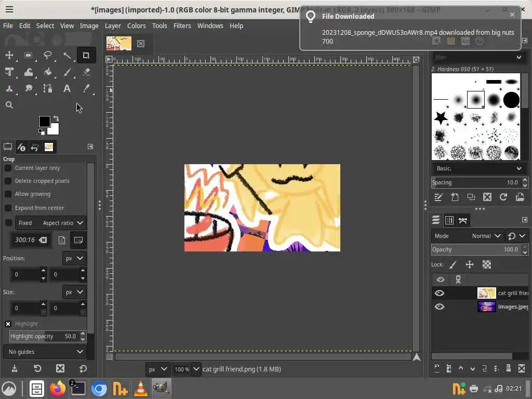Open the File menu
Screen dimensions: 532x399
coord(8,26)
